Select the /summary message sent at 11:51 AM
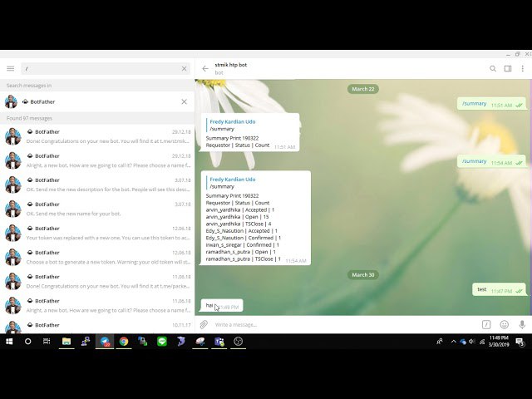The height and width of the screenshot is (399, 532). click(491, 104)
